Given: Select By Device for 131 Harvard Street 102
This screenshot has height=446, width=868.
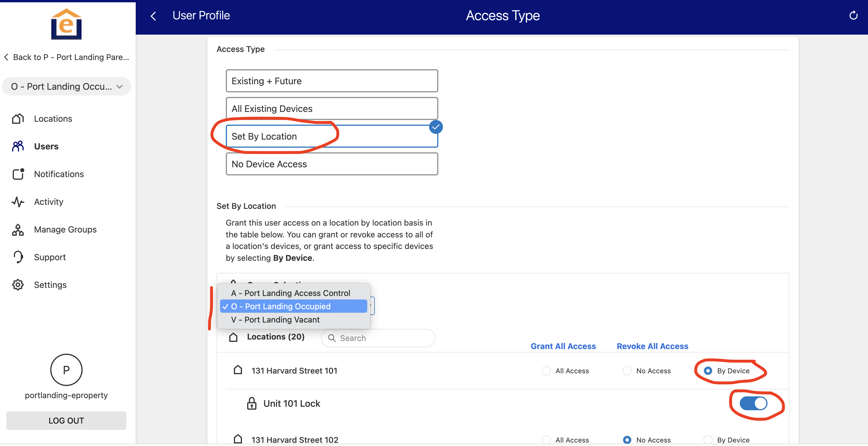Looking at the screenshot, I should (708, 440).
